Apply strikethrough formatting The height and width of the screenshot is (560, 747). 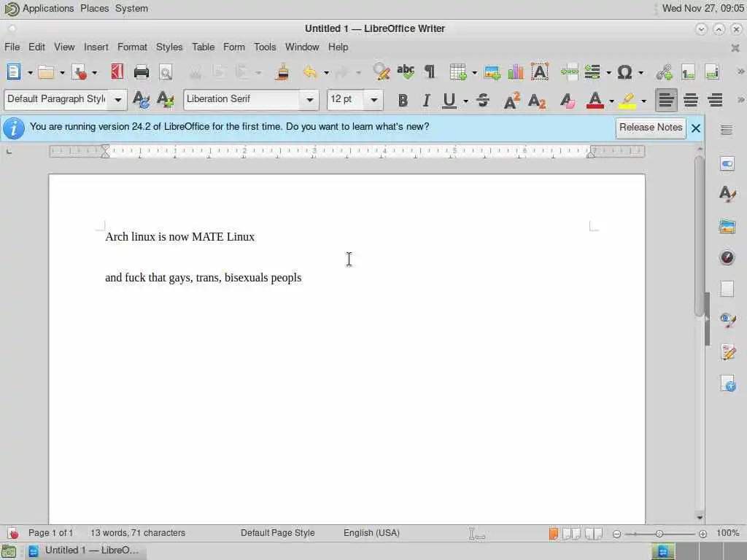coord(483,100)
